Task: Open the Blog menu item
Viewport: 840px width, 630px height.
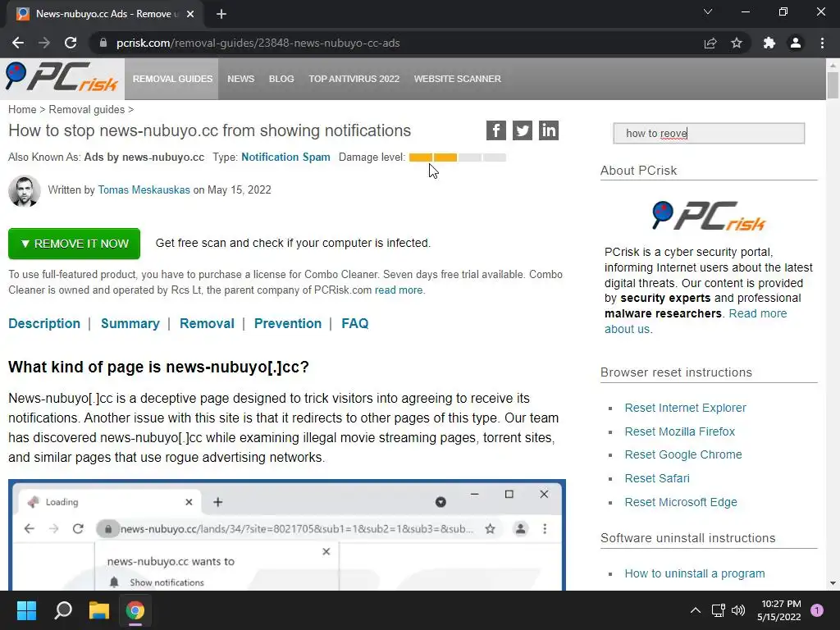Action: point(281,79)
